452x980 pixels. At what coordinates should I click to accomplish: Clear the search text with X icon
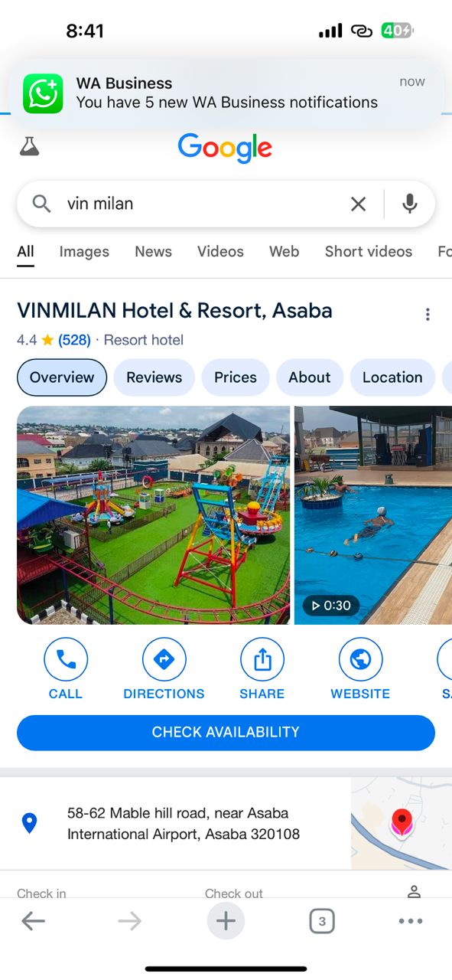coord(358,204)
